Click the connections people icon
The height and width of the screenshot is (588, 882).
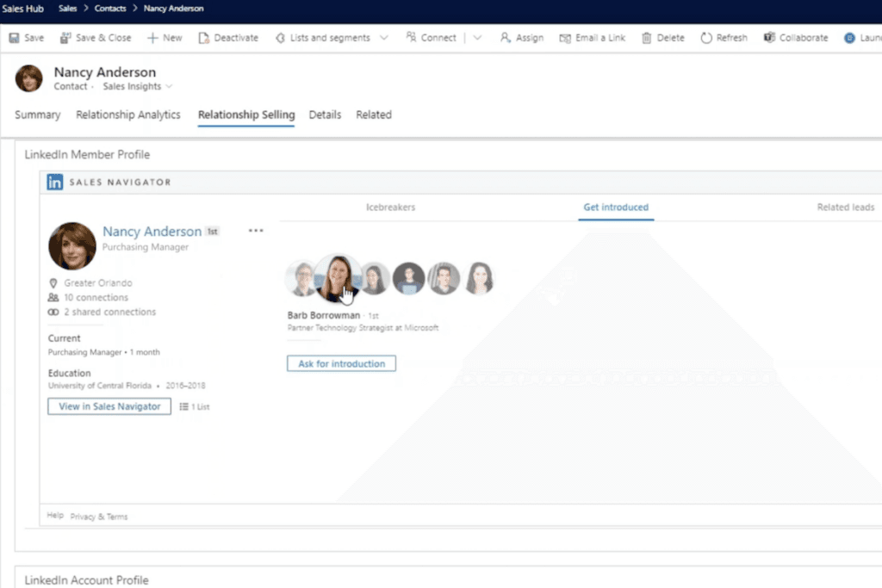(53, 297)
